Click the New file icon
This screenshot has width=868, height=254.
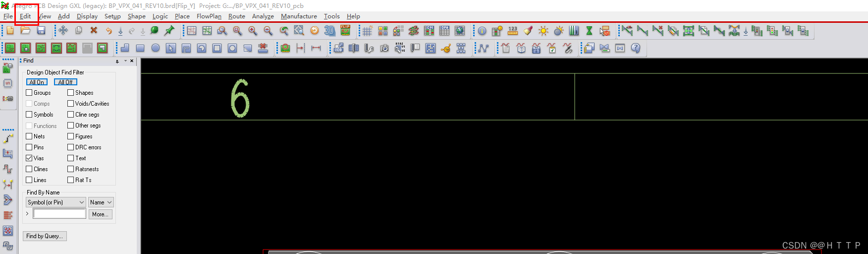pyautogui.click(x=10, y=31)
